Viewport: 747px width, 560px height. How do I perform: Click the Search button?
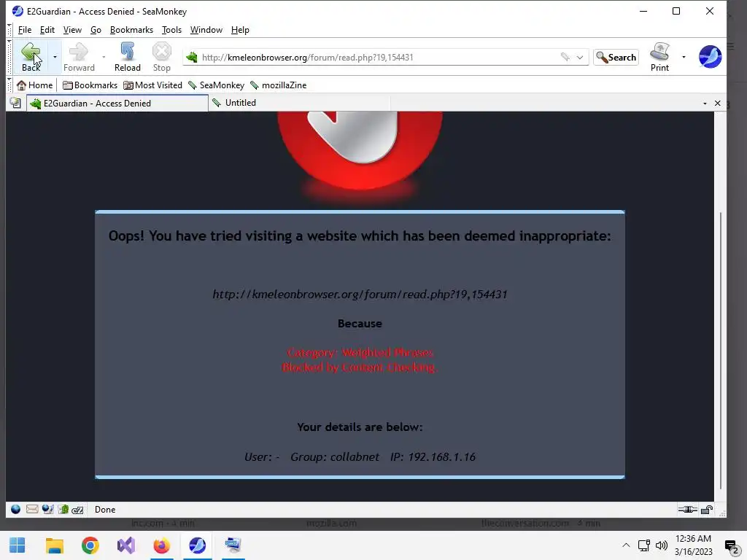[616, 57]
